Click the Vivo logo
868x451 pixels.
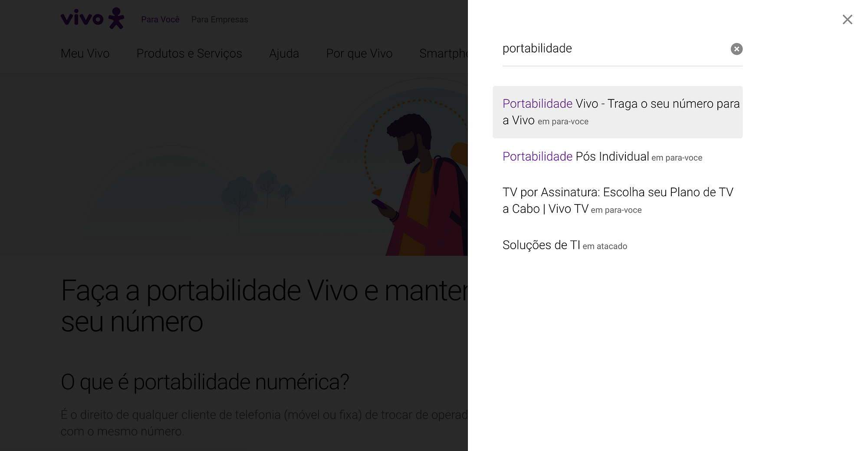tap(92, 18)
